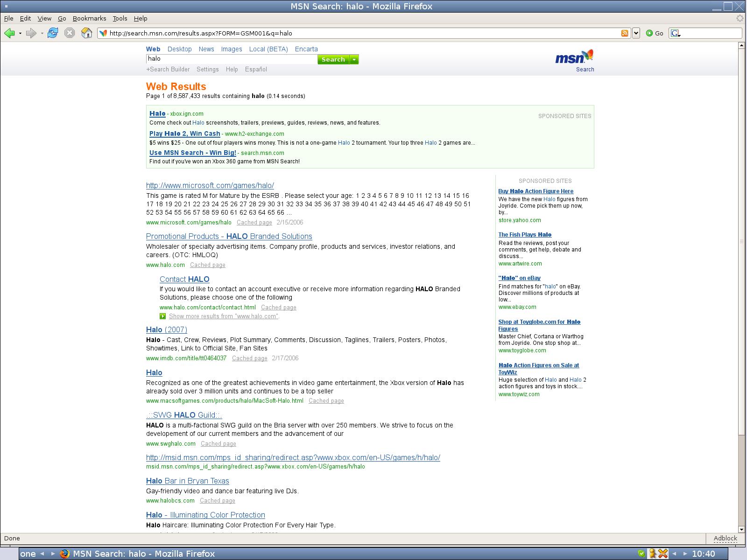747x560 pixels.
Task: Click the window menu icon in title bar
Action: point(6,7)
